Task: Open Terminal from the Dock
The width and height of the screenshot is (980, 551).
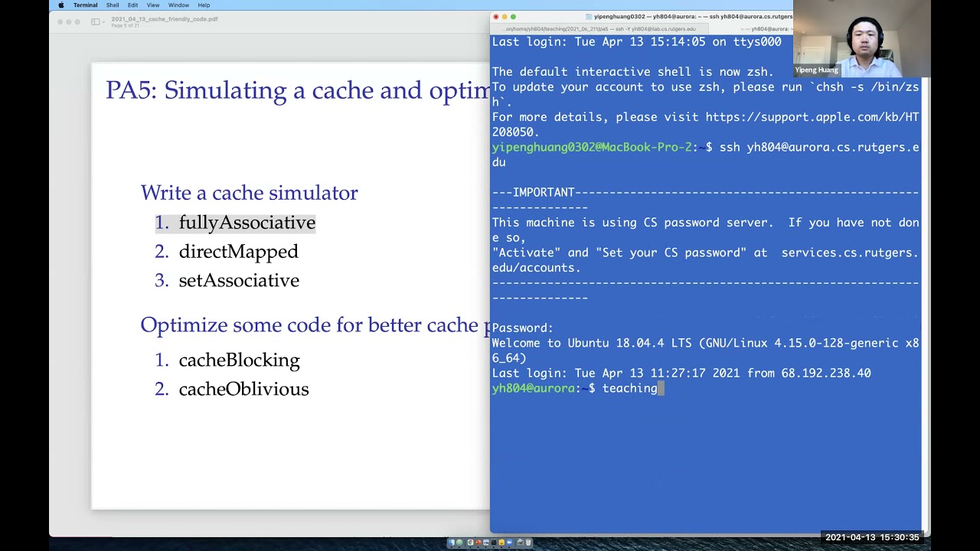Action: pos(494,543)
